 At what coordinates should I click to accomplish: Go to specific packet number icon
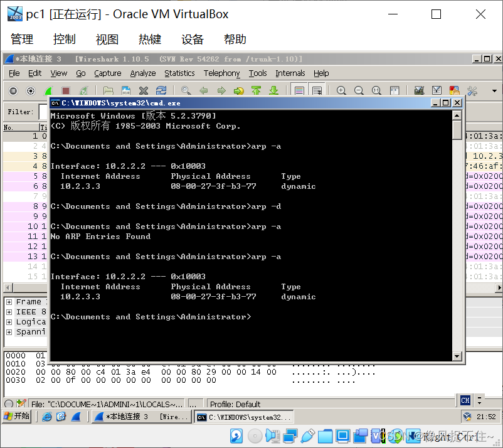tap(238, 91)
